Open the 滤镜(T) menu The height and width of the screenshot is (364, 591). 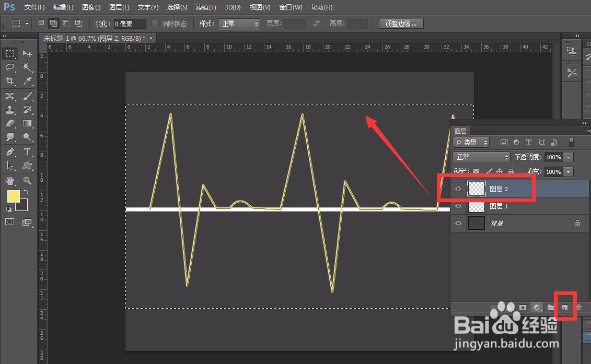point(206,7)
